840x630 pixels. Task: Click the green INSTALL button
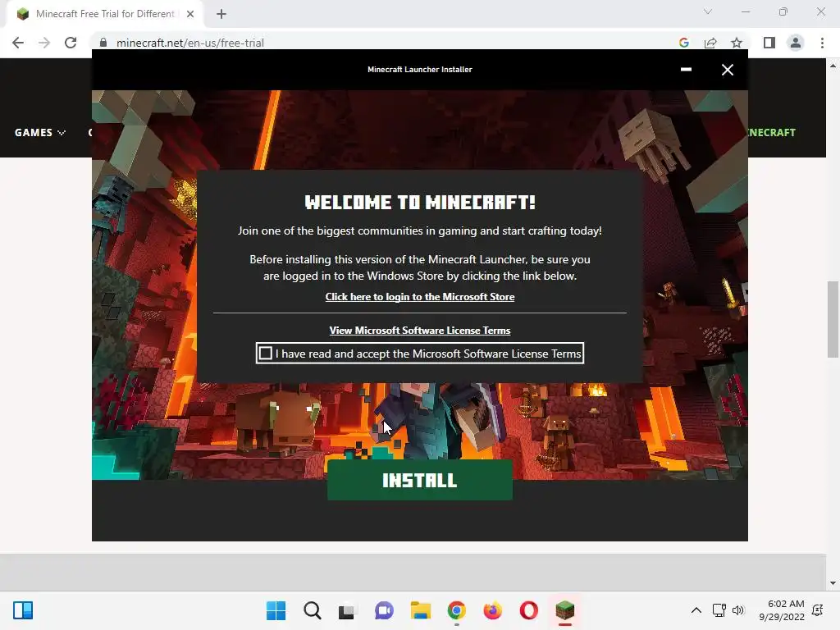tap(419, 479)
